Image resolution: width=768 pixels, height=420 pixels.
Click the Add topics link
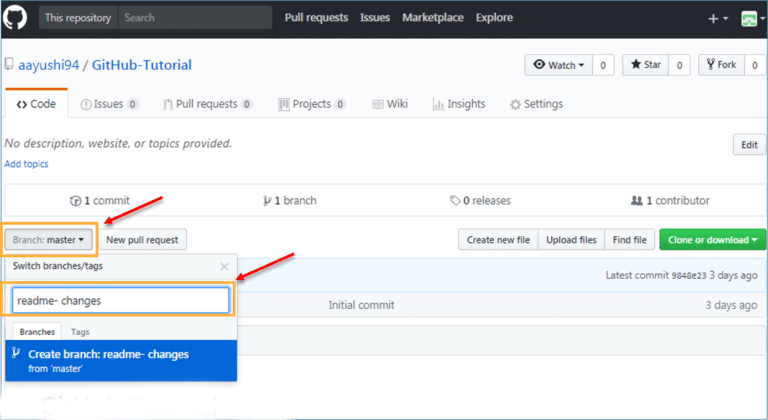pyautogui.click(x=26, y=164)
